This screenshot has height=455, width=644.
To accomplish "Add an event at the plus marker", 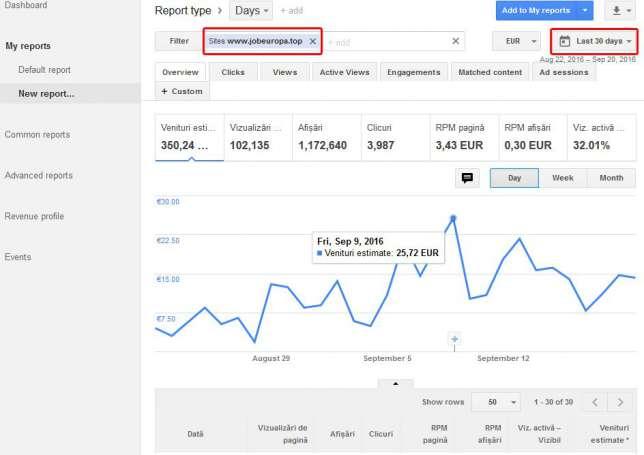I will [455, 339].
